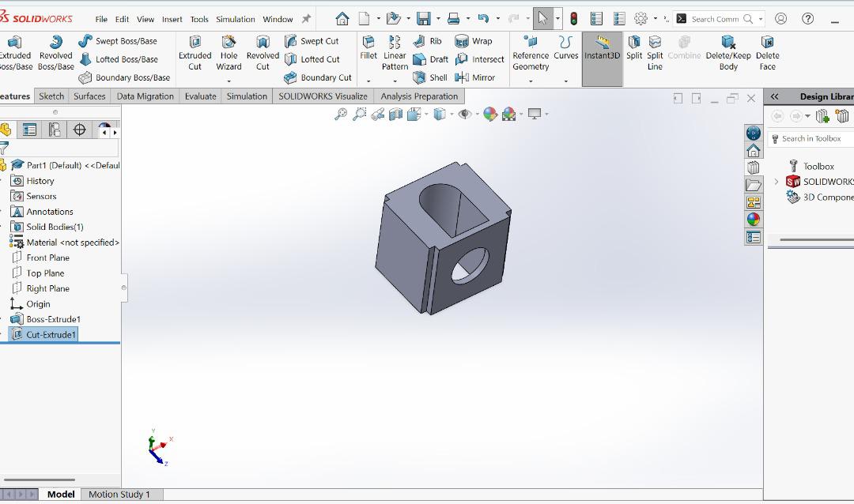Click the Lofted Boss/Base tool
Screen dimensions: 854x504
(x=118, y=59)
